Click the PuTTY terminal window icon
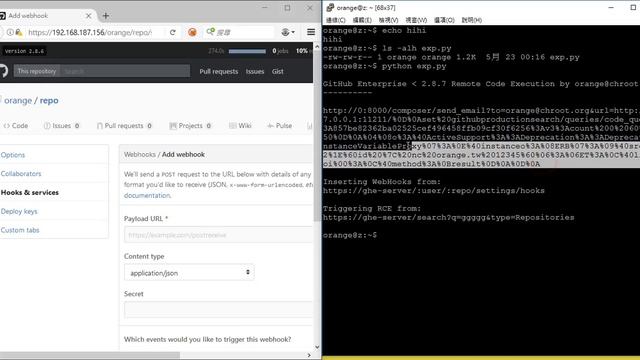Image resolution: width=640 pixels, height=360 pixels. [x=330, y=8]
